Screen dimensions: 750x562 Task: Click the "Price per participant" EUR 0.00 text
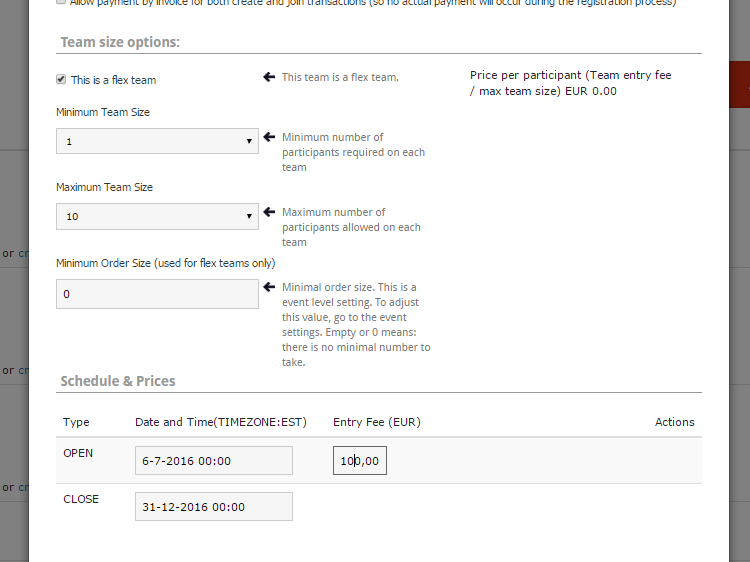(x=570, y=83)
